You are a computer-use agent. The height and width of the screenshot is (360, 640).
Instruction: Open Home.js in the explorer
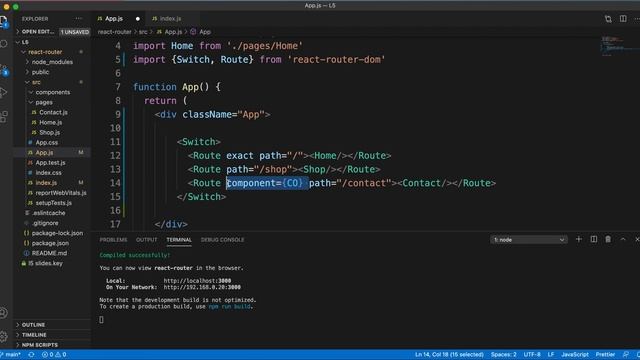coord(51,122)
